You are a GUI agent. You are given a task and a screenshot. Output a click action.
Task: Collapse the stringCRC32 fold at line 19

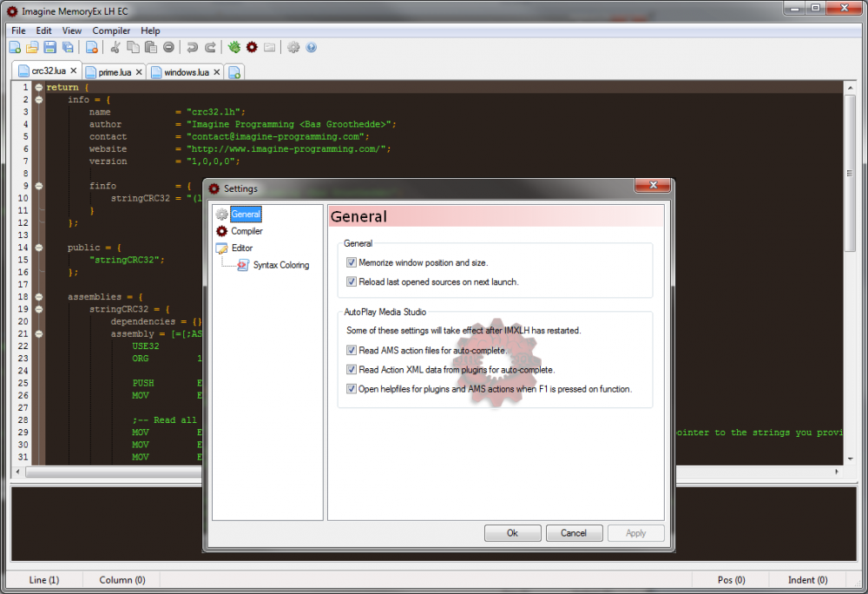pyautogui.click(x=39, y=309)
